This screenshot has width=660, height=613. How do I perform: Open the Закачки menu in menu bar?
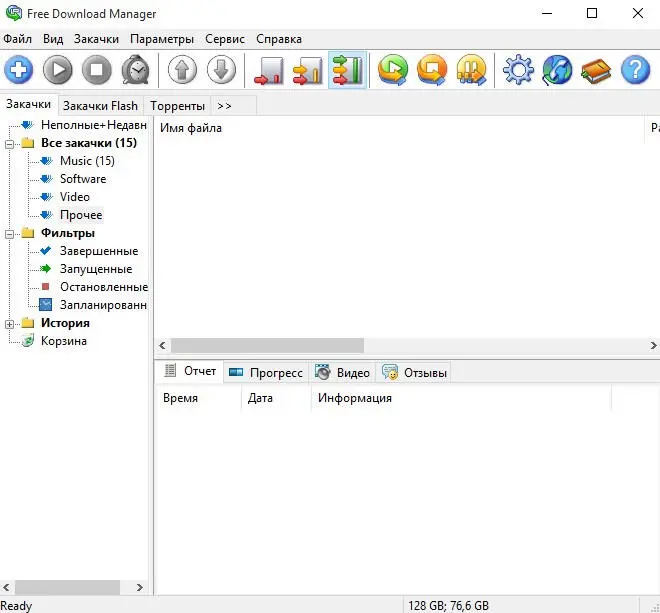click(96, 39)
